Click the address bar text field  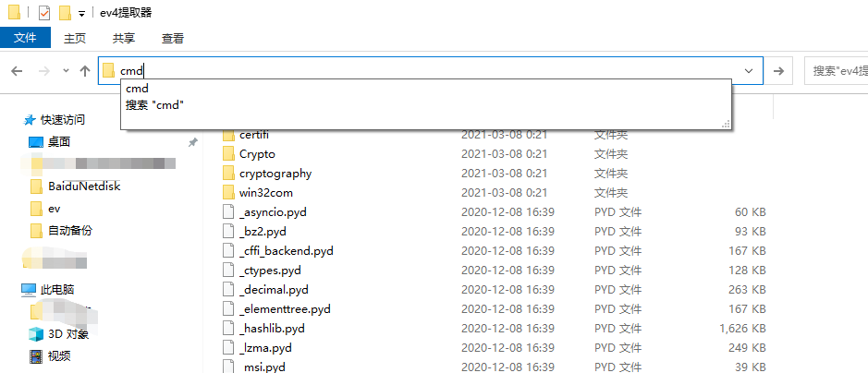point(430,71)
